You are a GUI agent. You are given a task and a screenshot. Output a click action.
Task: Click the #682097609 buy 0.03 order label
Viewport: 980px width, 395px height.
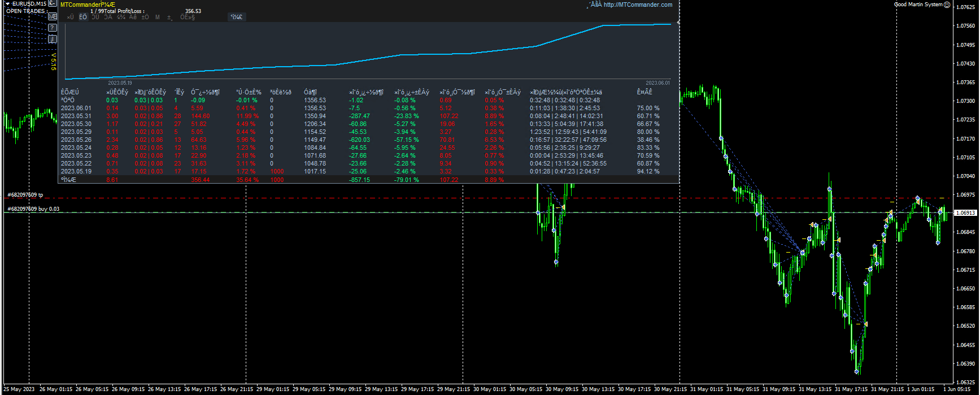[33, 209]
